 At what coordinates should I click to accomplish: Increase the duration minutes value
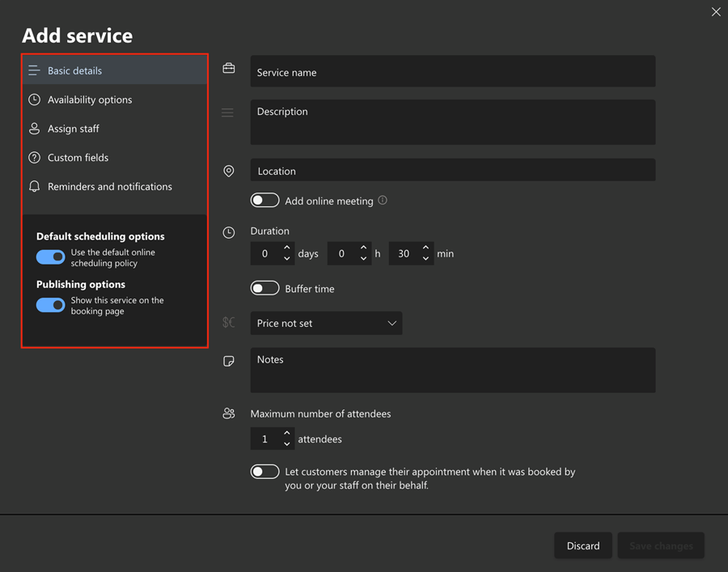coord(425,248)
